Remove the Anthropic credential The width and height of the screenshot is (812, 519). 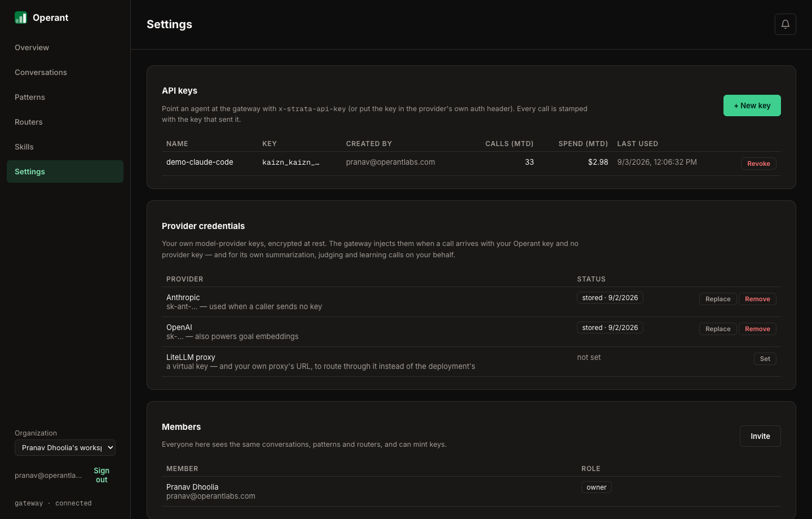tap(757, 299)
